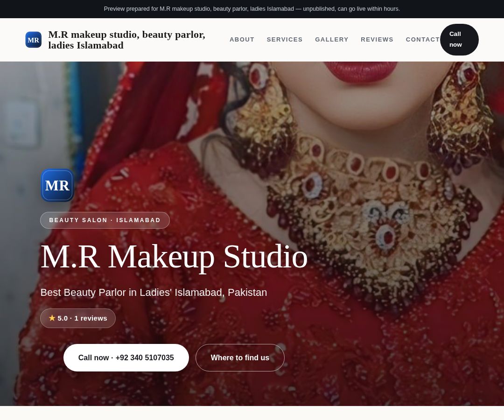Click the 5.0 · 1 reviews rating badge
This screenshot has width=504, height=420.
[78, 318]
